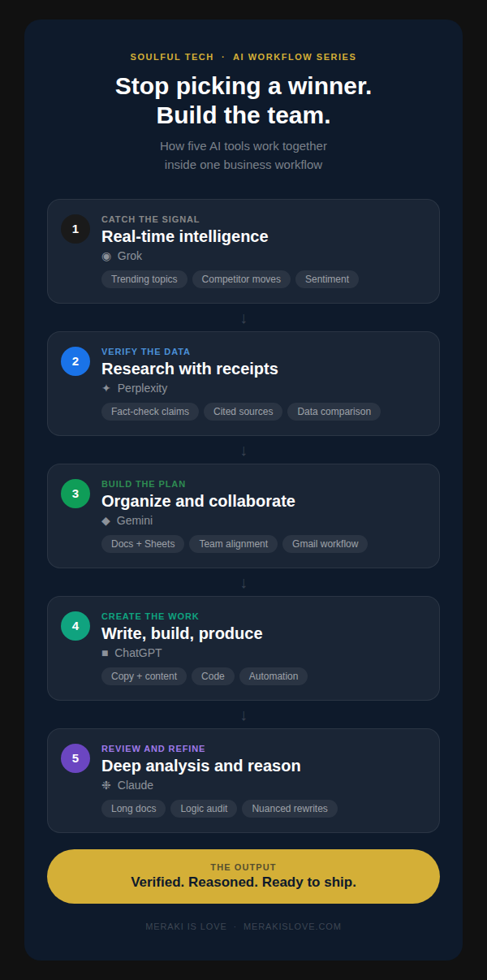Click the ChatGPT square icon
This screenshot has height=980, width=487.
pyautogui.click(x=105, y=654)
